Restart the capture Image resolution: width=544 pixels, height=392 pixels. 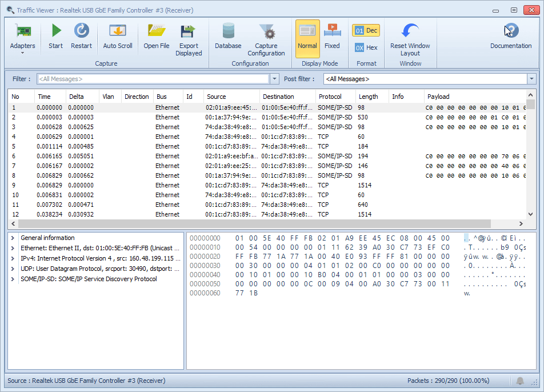point(81,37)
